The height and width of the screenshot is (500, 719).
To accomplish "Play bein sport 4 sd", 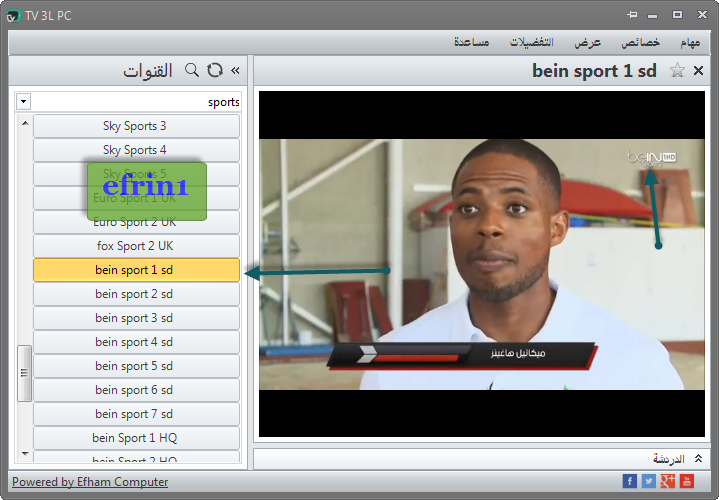I will [x=136, y=342].
